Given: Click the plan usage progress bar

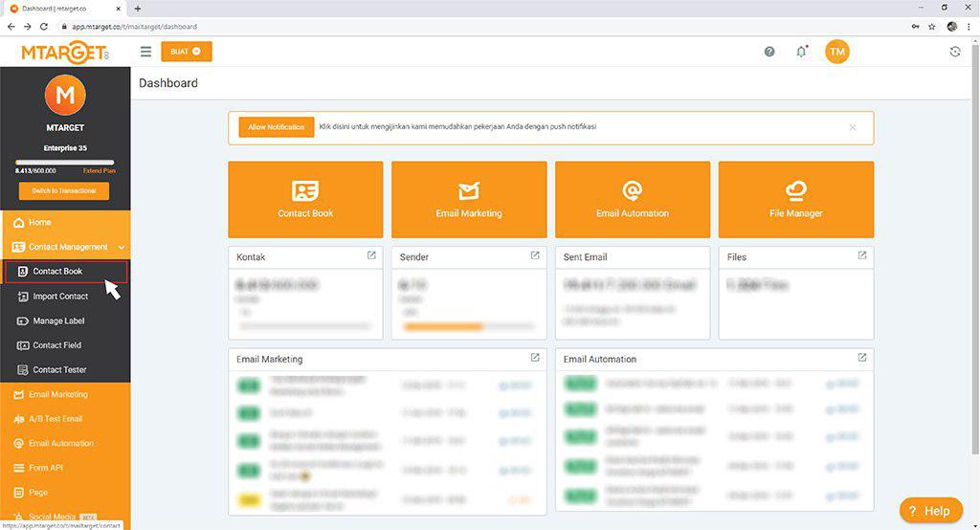Looking at the screenshot, I should click(65, 163).
